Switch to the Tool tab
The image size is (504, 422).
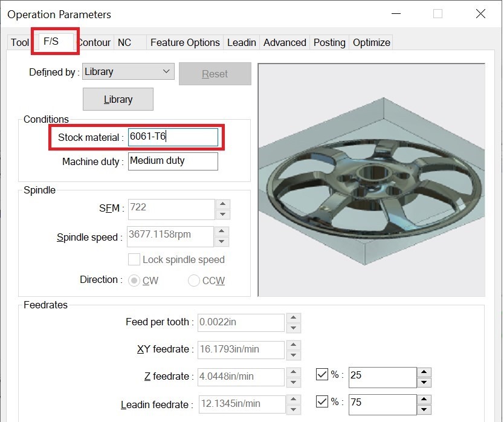(20, 42)
